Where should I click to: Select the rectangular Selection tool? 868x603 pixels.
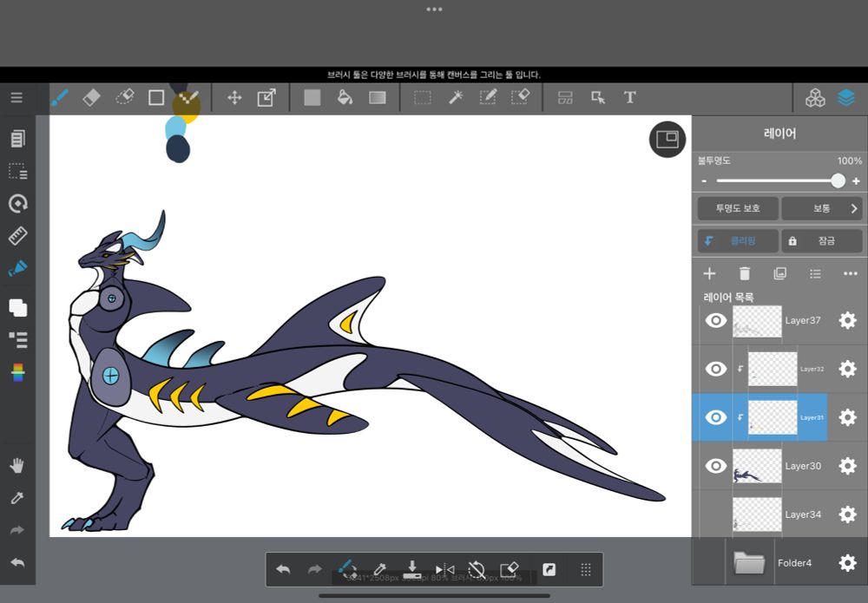pyautogui.click(x=423, y=98)
